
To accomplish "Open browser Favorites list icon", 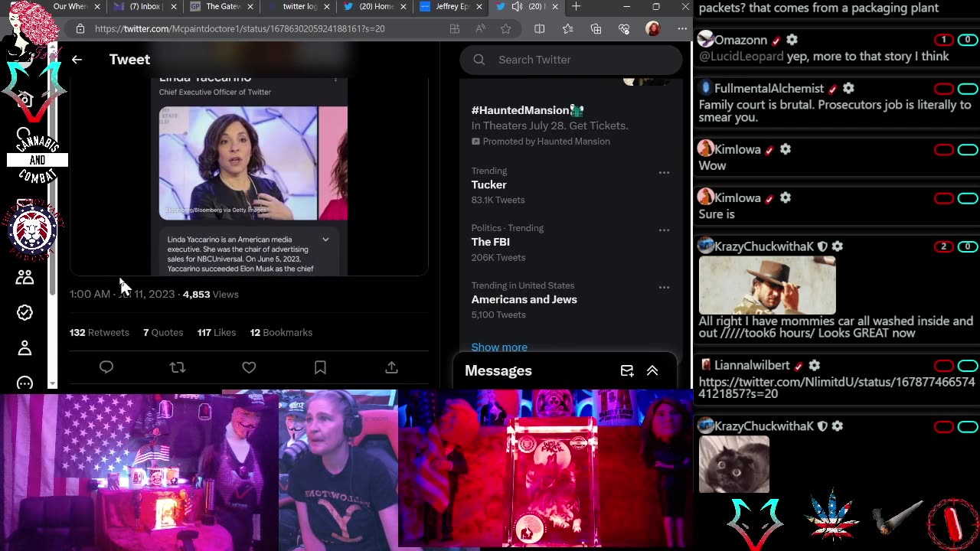I will [x=567, y=28].
